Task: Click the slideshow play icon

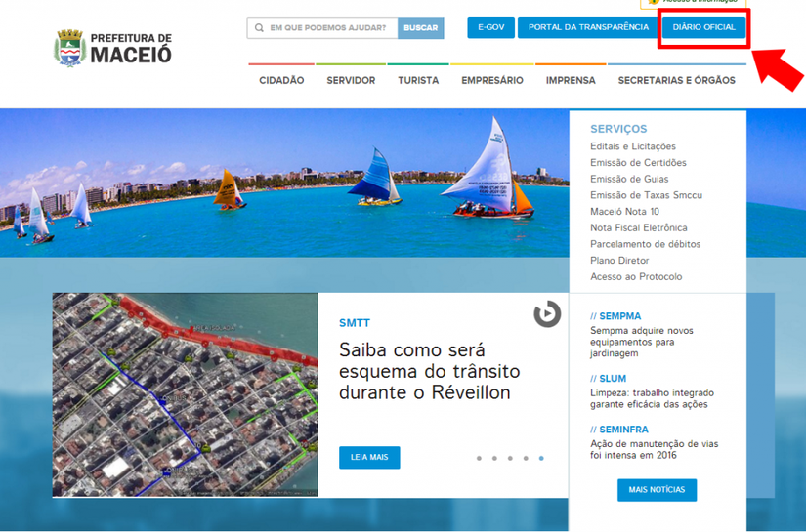Action: (x=547, y=313)
